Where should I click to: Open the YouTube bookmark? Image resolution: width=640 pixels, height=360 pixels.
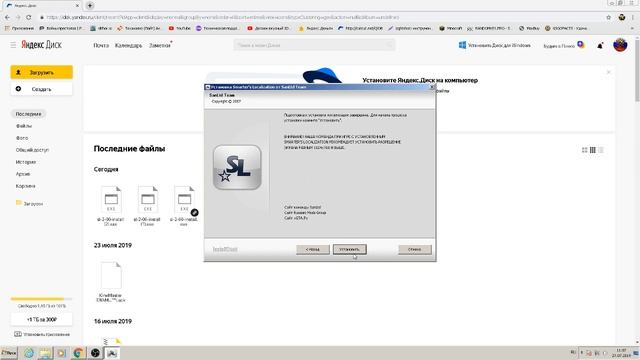pos(180,28)
